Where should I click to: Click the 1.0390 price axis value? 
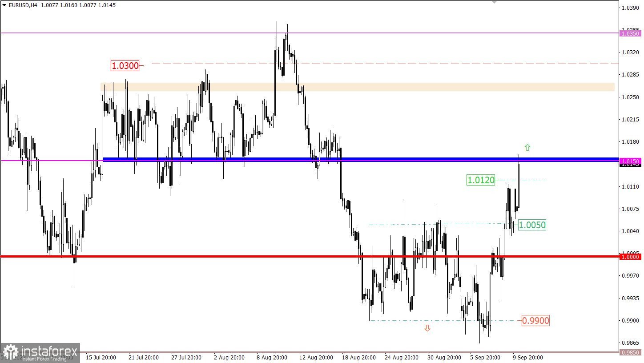pyautogui.click(x=631, y=8)
